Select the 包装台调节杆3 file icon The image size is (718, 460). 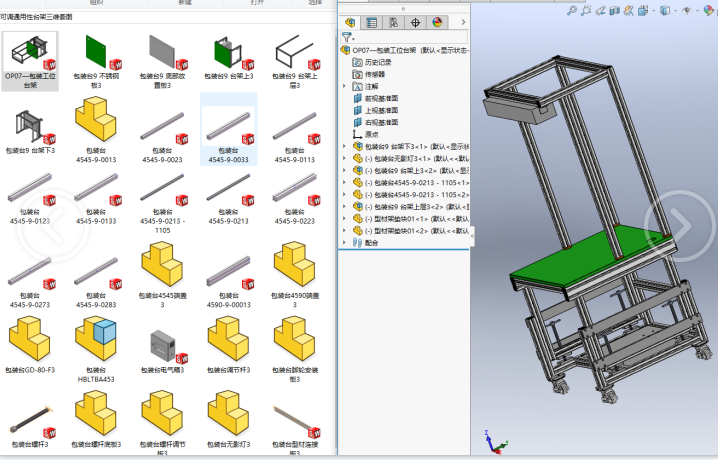coord(228,339)
